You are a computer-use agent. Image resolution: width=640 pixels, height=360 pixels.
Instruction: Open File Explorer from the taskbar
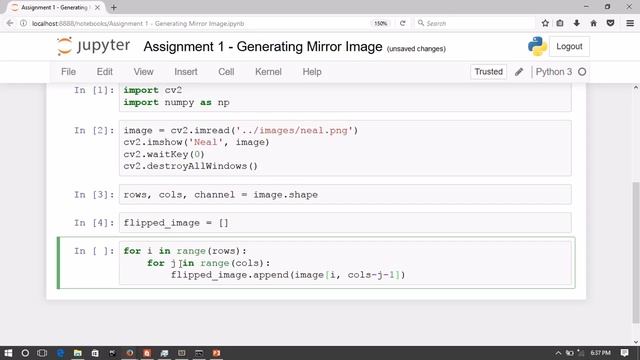coord(78,353)
